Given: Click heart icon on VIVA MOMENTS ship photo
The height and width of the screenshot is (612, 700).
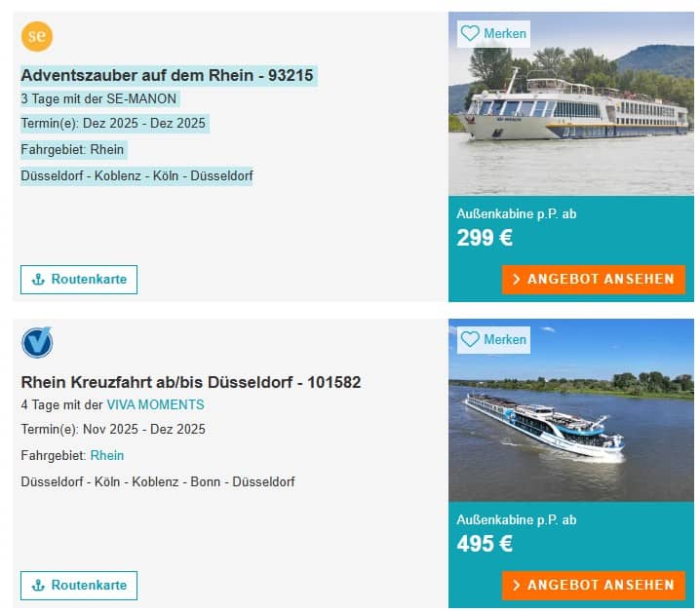Looking at the screenshot, I should (x=470, y=339).
